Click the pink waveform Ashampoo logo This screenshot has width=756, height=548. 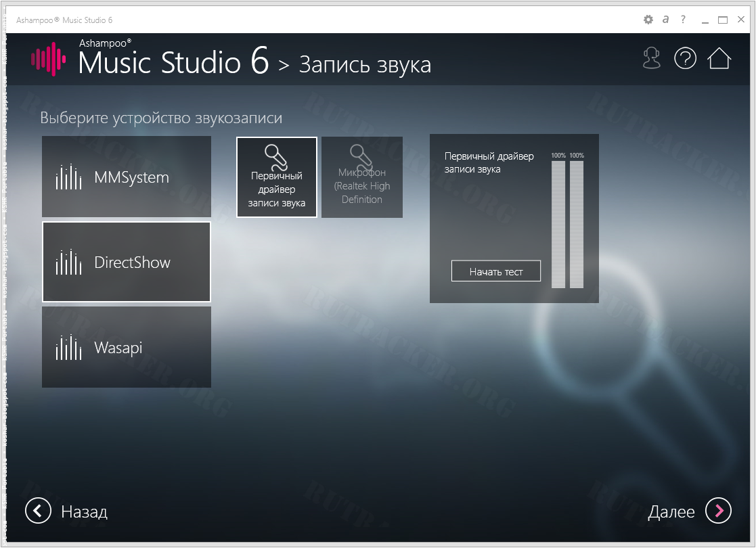coord(48,60)
